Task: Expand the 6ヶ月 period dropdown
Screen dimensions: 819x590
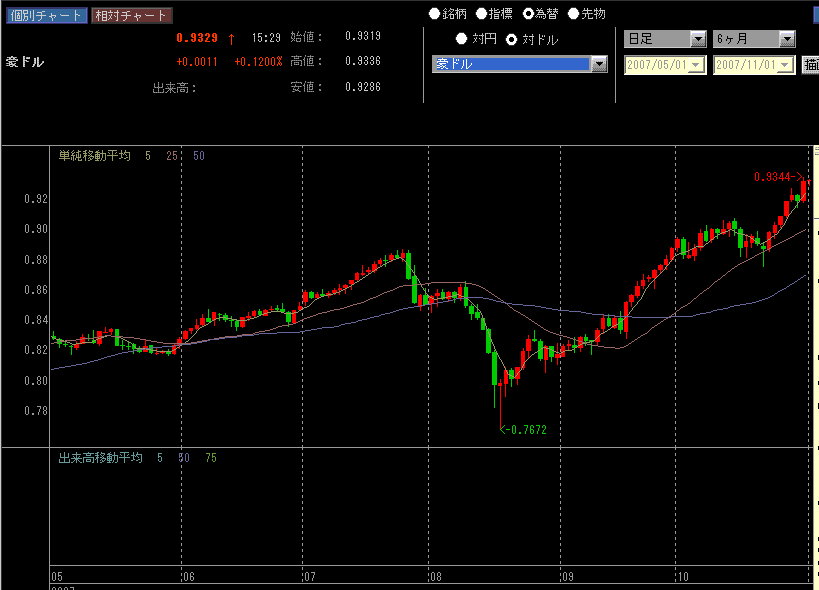Action: pos(787,39)
